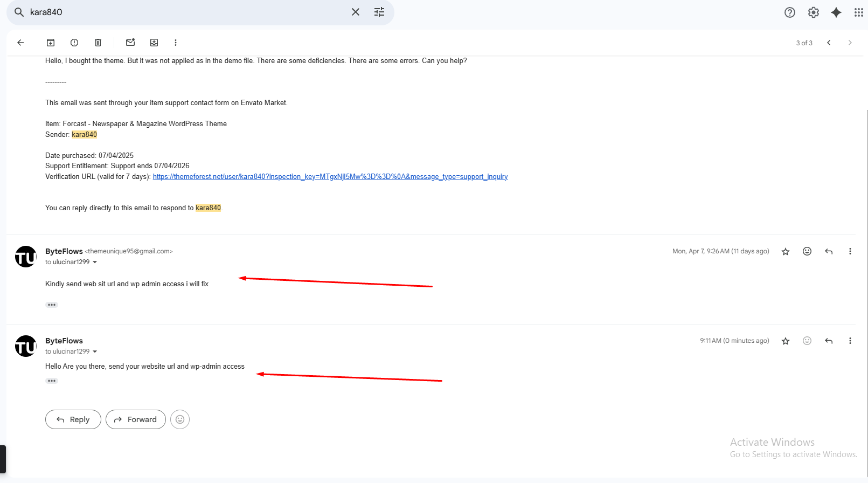Open the toolbar More options menu
The width and height of the screenshot is (868, 483).
coord(176,43)
